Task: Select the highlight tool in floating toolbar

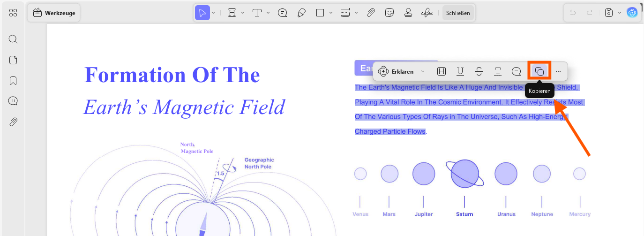Action: [441, 71]
